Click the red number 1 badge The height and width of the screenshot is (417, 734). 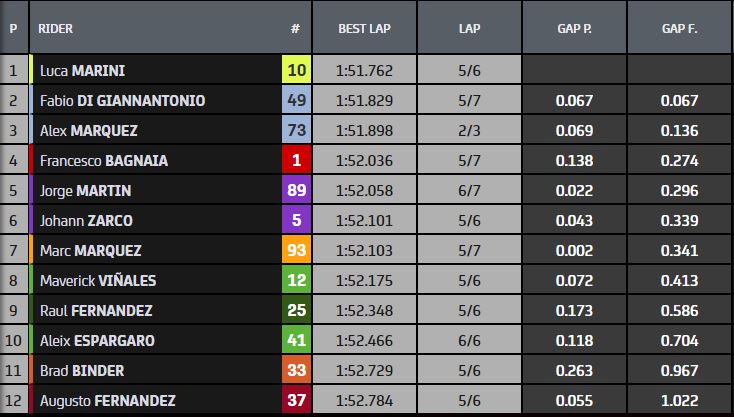296,161
